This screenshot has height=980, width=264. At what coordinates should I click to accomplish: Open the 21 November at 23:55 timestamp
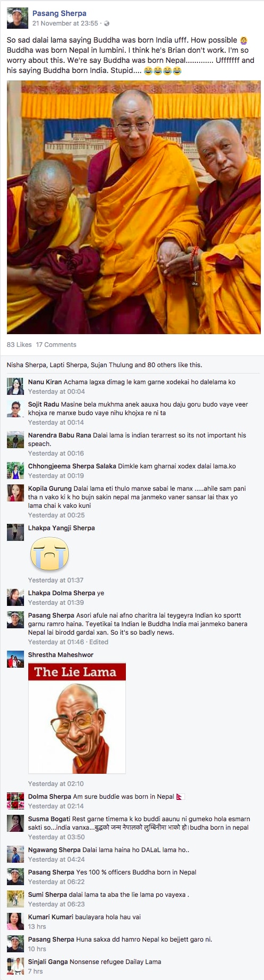[x=65, y=23]
